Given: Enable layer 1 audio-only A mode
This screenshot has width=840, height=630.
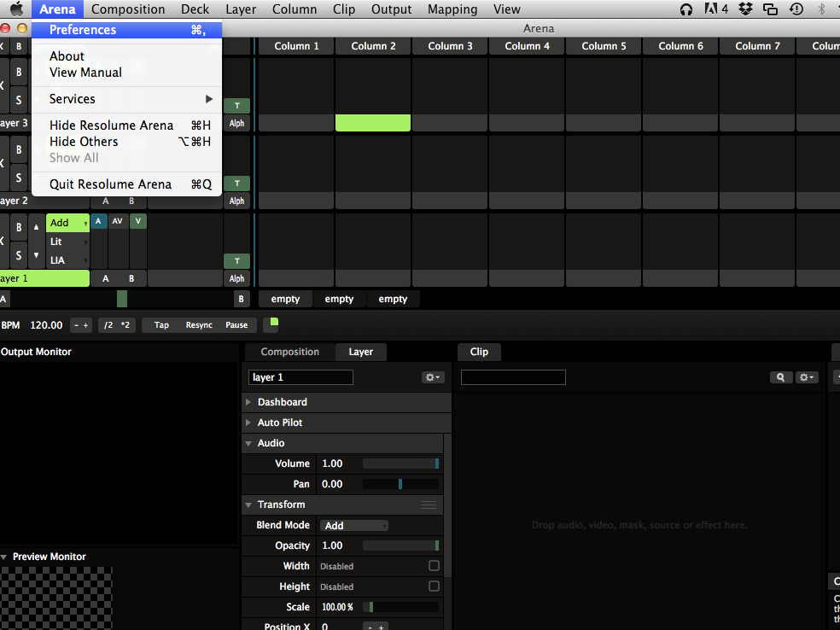Looking at the screenshot, I should (98, 221).
